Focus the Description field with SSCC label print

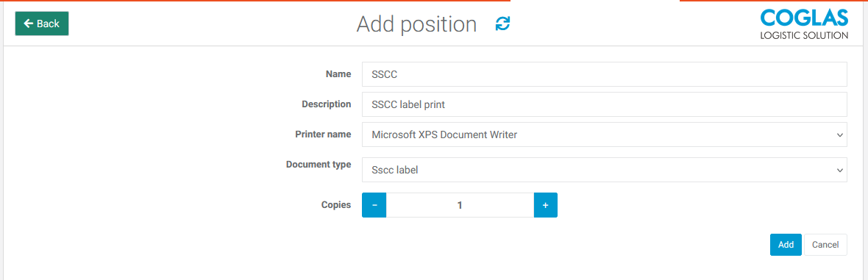point(605,104)
